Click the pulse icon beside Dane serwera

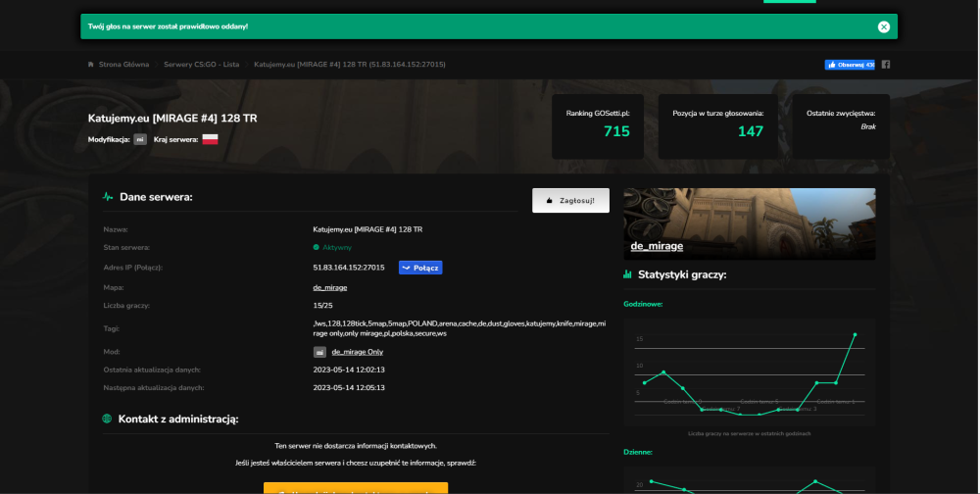coord(108,197)
